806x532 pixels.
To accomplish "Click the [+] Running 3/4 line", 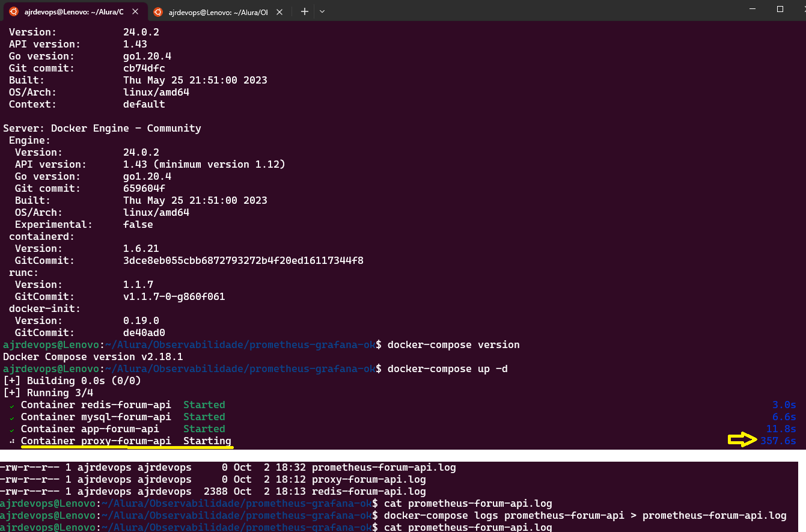I will pyautogui.click(x=48, y=393).
